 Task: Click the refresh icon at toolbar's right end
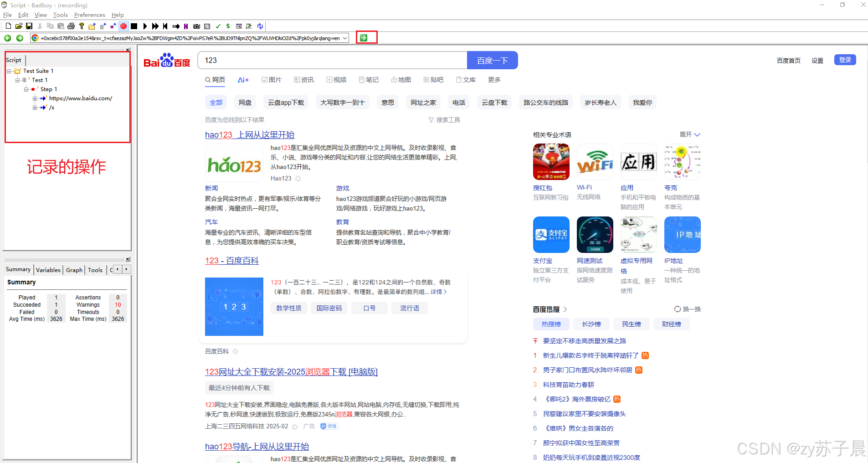(x=260, y=26)
